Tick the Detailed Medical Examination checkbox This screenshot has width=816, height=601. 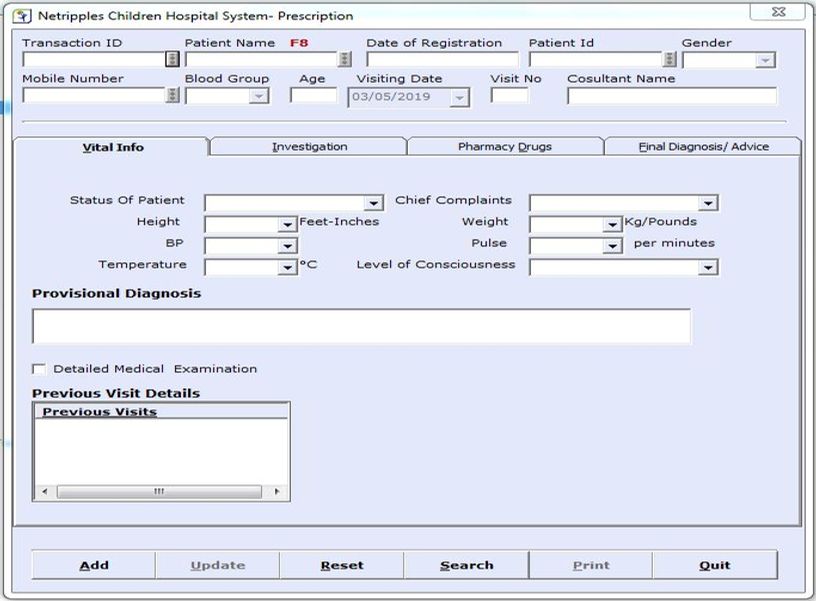point(39,369)
